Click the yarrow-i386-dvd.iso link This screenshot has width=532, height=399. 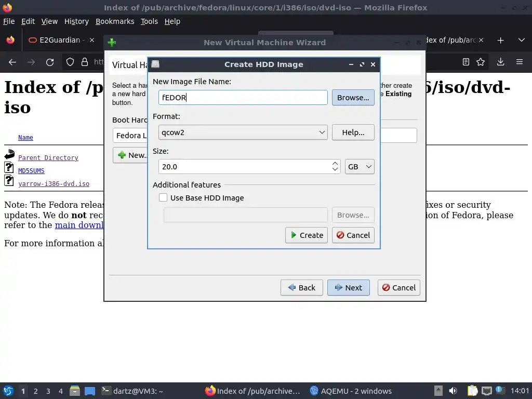(54, 183)
